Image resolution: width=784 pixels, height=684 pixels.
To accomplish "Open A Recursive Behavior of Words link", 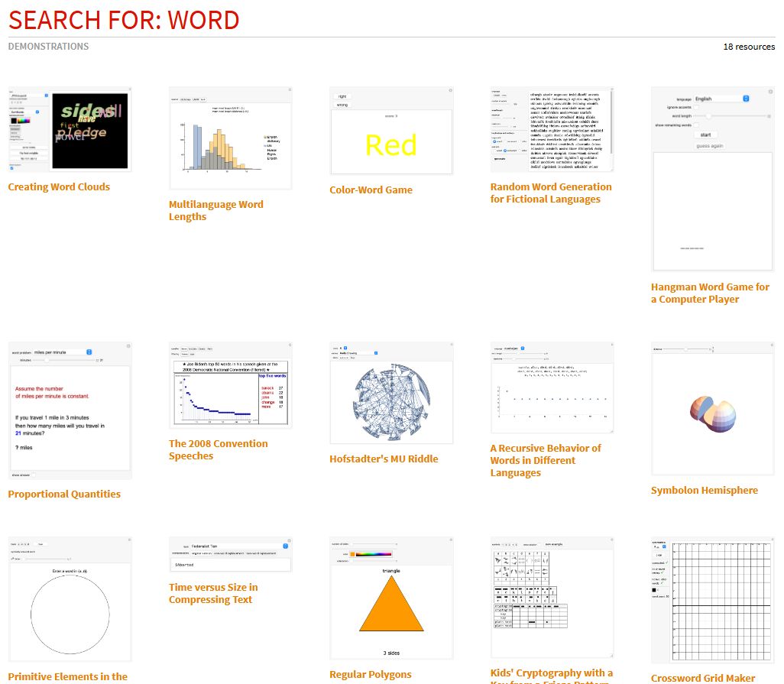I will pos(546,461).
